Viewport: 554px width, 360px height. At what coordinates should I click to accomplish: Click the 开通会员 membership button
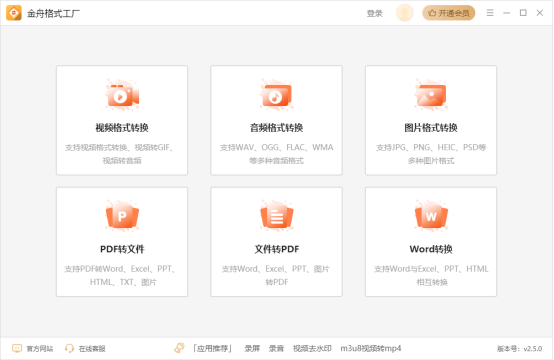pos(449,13)
